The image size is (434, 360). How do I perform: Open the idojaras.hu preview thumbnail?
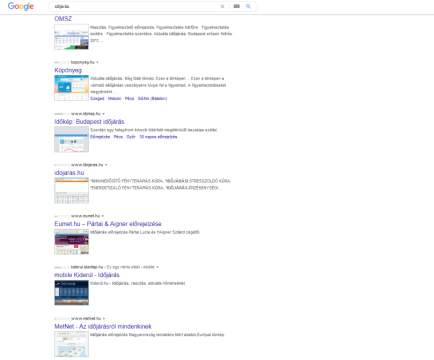pos(71,190)
